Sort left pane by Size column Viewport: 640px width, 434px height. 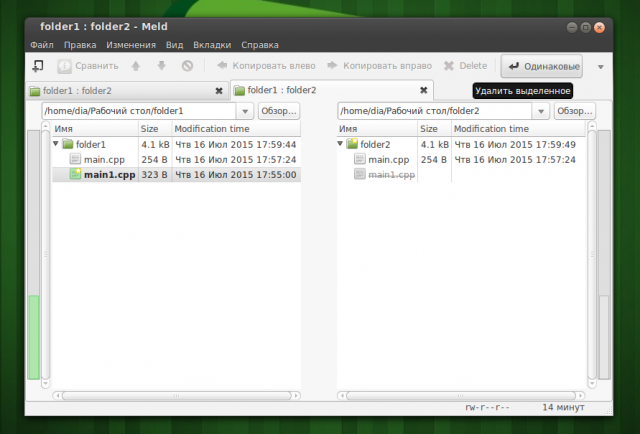click(155, 129)
